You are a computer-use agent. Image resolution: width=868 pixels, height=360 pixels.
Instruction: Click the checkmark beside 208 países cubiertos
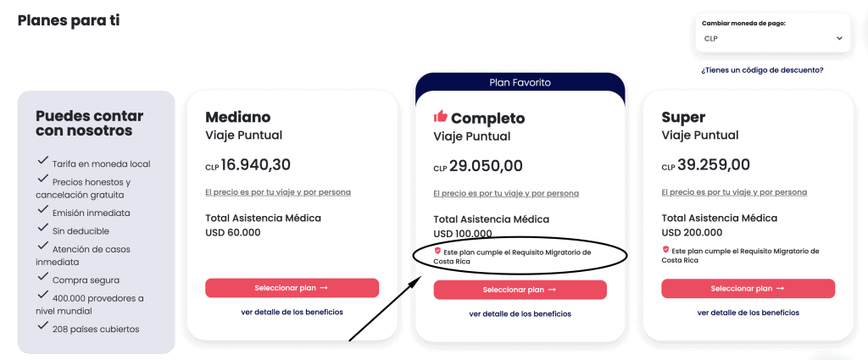click(x=42, y=325)
